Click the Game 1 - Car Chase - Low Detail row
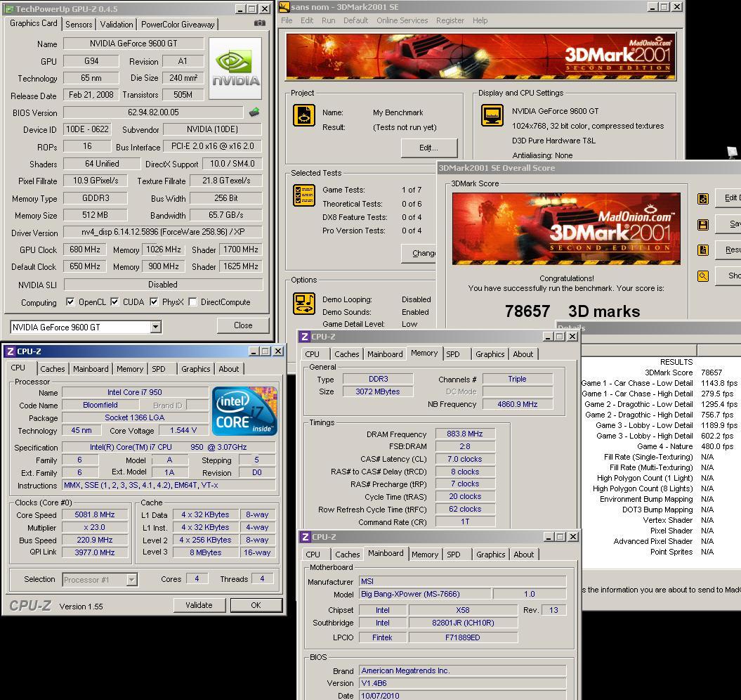The width and height of the screenshot is (741, 700). coord(660,383)
